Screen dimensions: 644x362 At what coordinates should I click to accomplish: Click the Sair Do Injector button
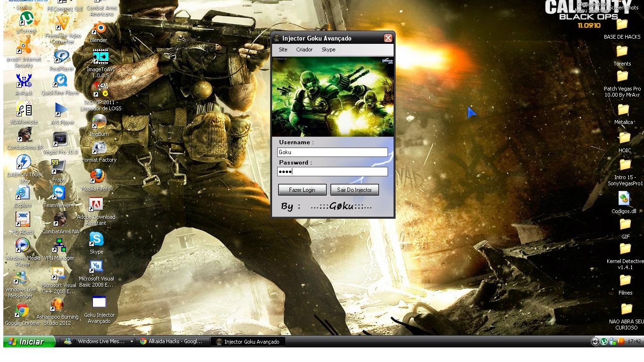click(x=355, y=190)
